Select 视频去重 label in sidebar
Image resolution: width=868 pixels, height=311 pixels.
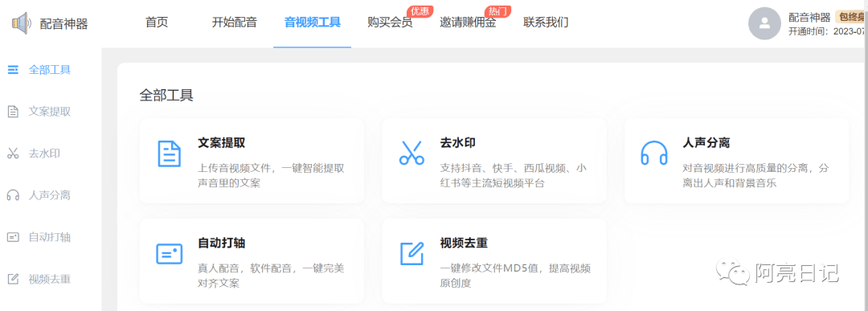coord(50,279)
